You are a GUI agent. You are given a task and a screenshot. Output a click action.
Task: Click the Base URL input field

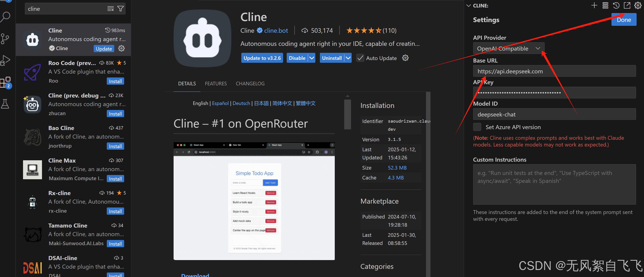(554, 72)
